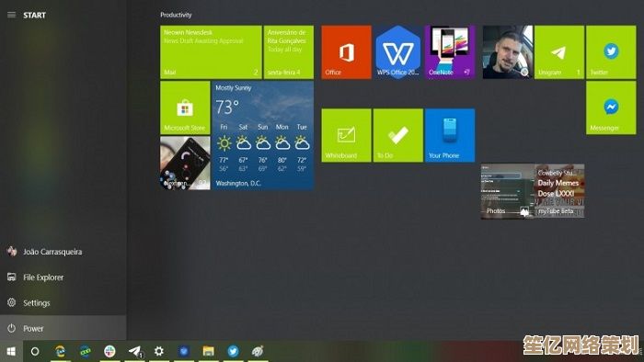The height and width of the screenshot is (362, 644).
Task: Expand the Start hamburger menu
Action: [x=11, y=15]
